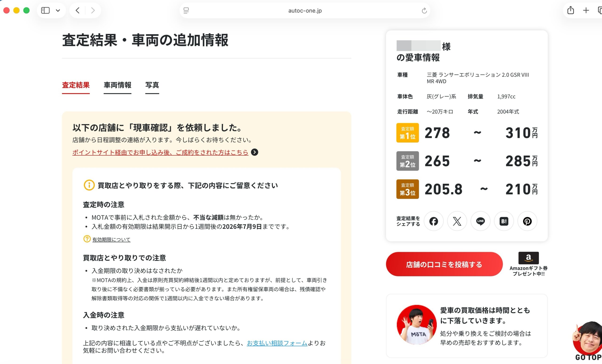The height and width of the screenshot is (364, 602).
Task: Click the 205.8 third-place appraisal amount
Action: pyautogui.click(x=444, y=189)
